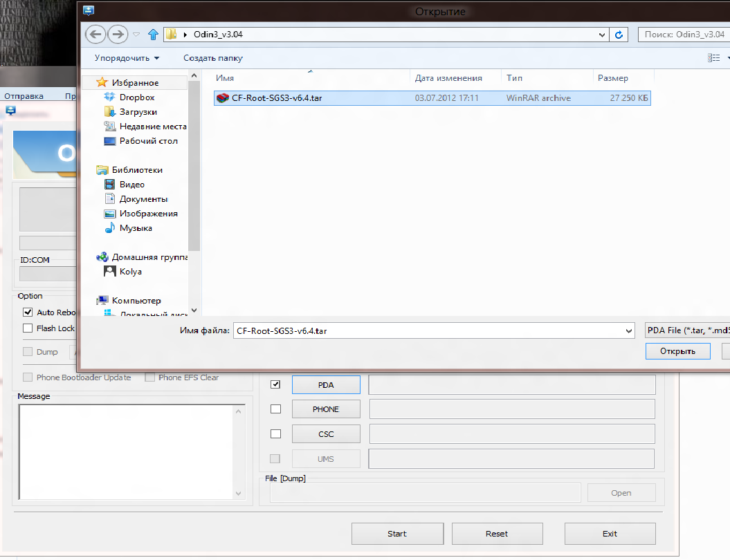Change the view layout icon
The image size is (730, 560).
(x=713, y=57)
